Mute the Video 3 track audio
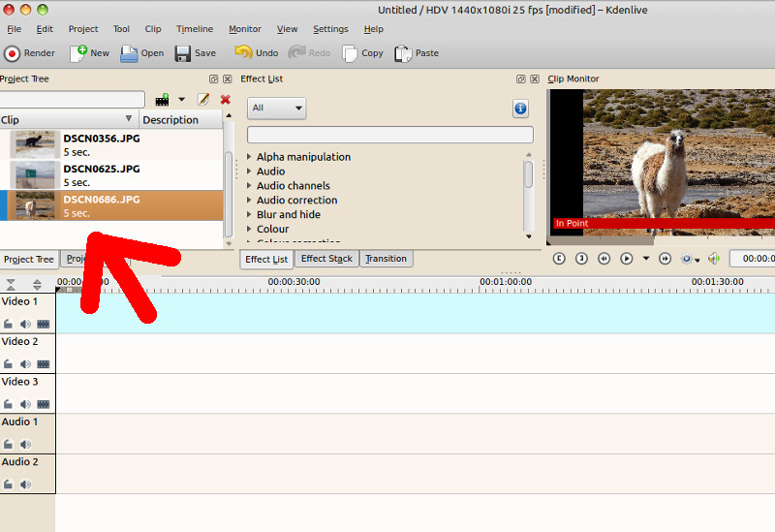This screenshot has width=775, height=532. tap(25, 404)
